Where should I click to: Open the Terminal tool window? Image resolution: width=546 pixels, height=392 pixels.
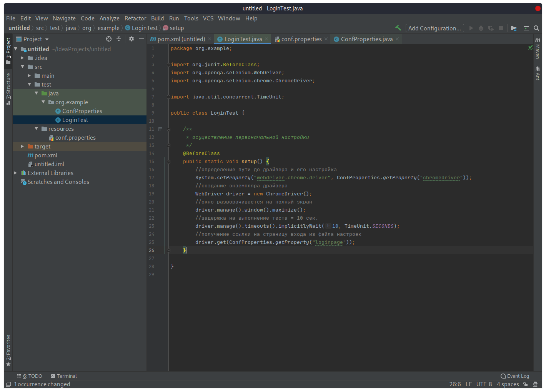pos(64,376)
